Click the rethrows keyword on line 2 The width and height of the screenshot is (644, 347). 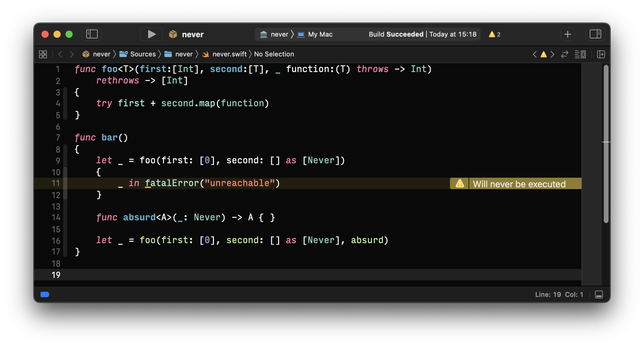point(117,80)
